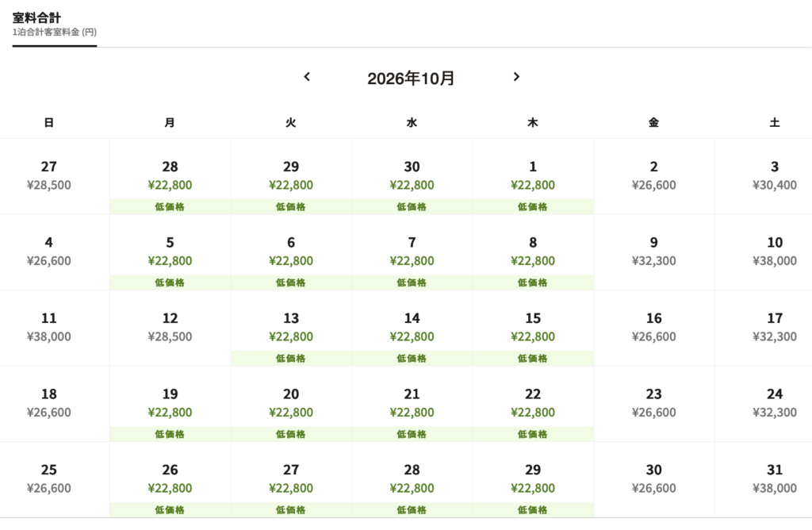The image size is (812, 530).
Task: Click the 2026年10月 month heading
Action: click(411, 79)
